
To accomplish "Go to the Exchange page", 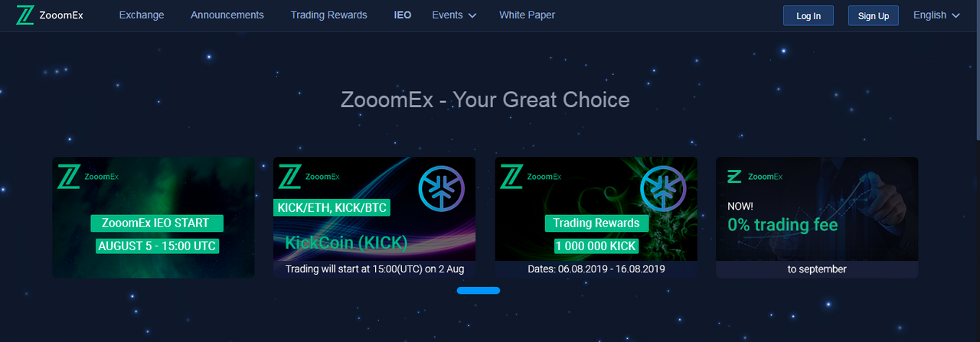I will coord(142,15).
